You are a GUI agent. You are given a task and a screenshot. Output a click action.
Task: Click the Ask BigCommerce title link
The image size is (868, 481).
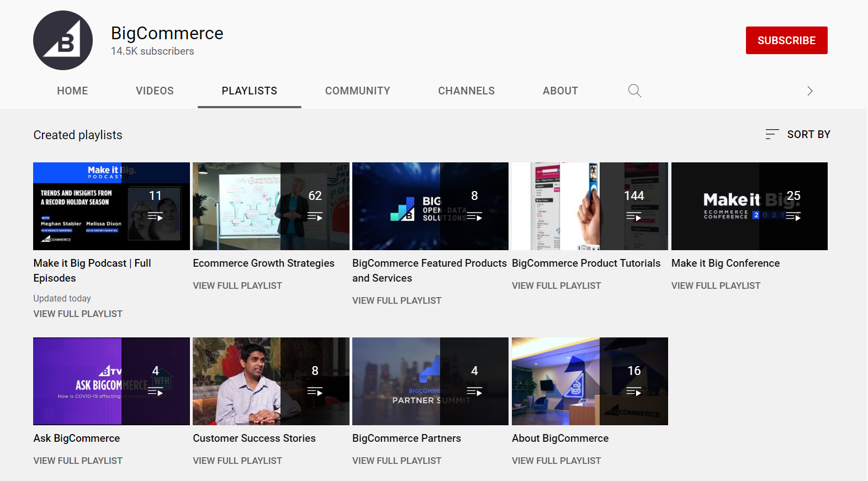coord(77,438)
